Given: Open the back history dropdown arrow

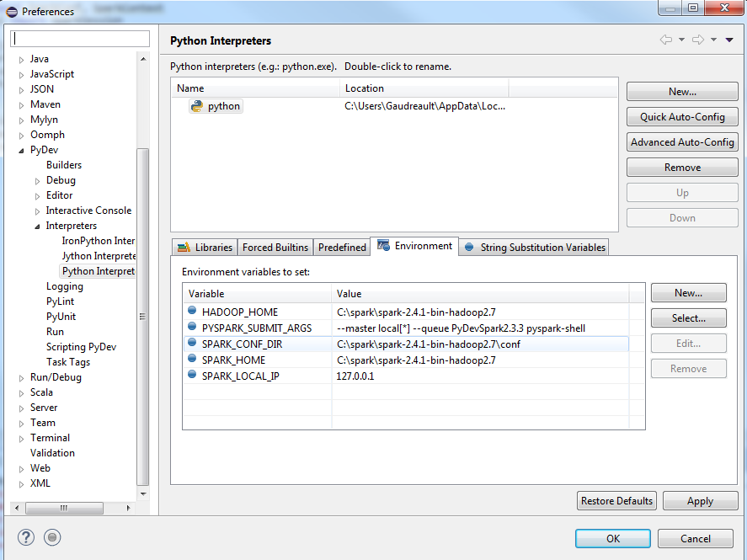Looking at the screenshot, I should point(682,40).
